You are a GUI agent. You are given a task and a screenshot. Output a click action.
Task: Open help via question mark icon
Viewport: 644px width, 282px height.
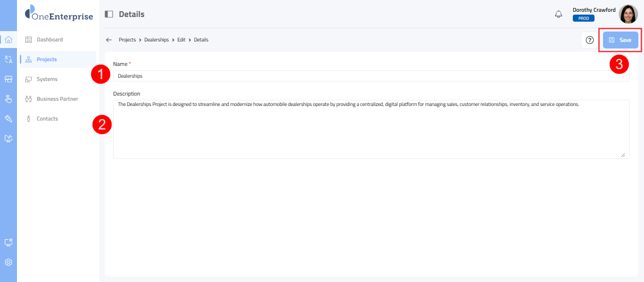tap(589, 40)
